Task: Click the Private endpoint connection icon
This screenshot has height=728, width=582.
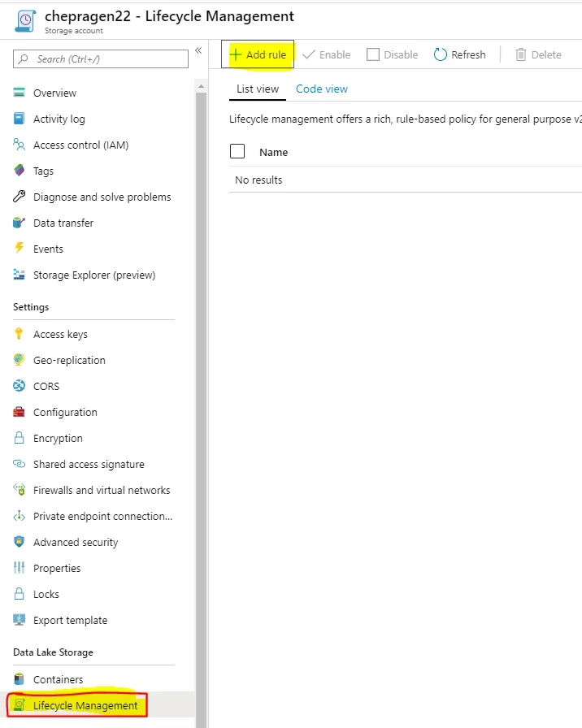Action: tap(19, 516)
